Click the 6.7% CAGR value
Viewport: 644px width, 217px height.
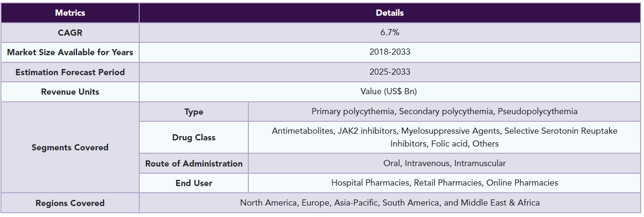[389, 32]
